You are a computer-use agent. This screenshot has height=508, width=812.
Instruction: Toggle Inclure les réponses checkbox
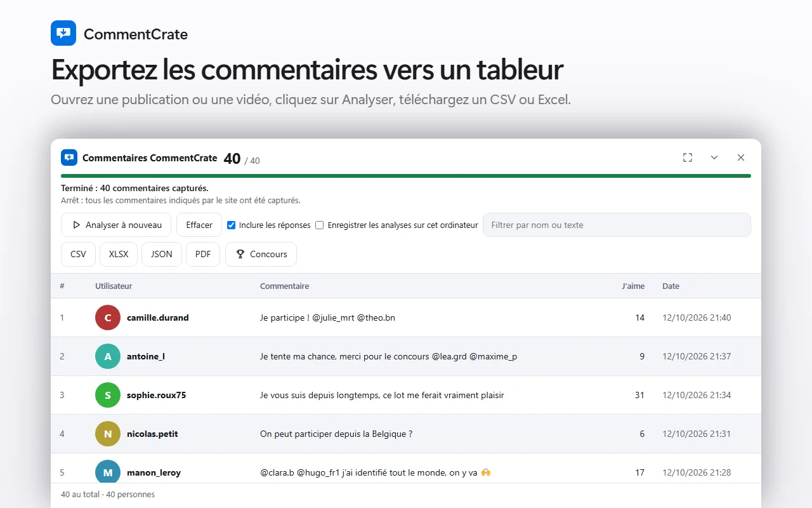pyautogui.click(x=232, y=225)
